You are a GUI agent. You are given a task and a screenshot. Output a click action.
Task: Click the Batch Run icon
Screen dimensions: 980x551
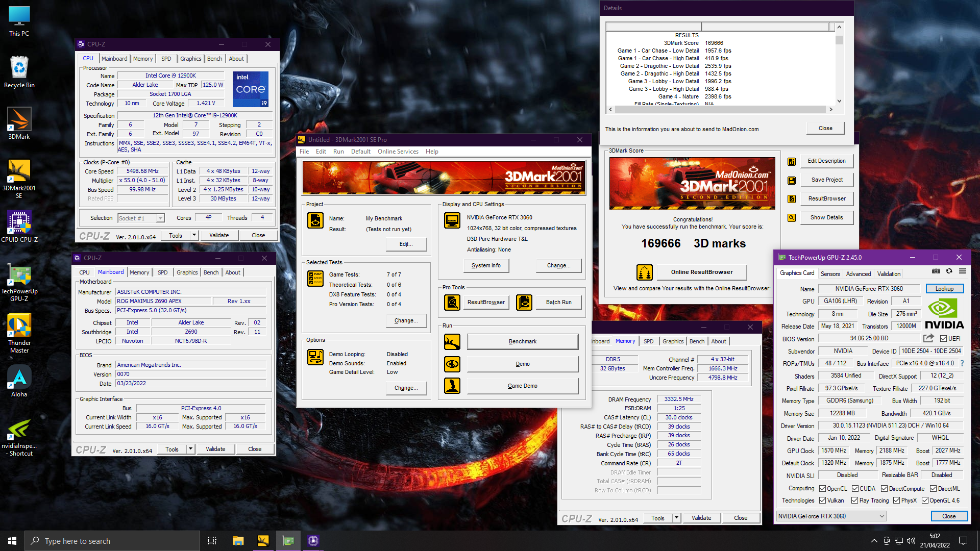click(524, 303)
